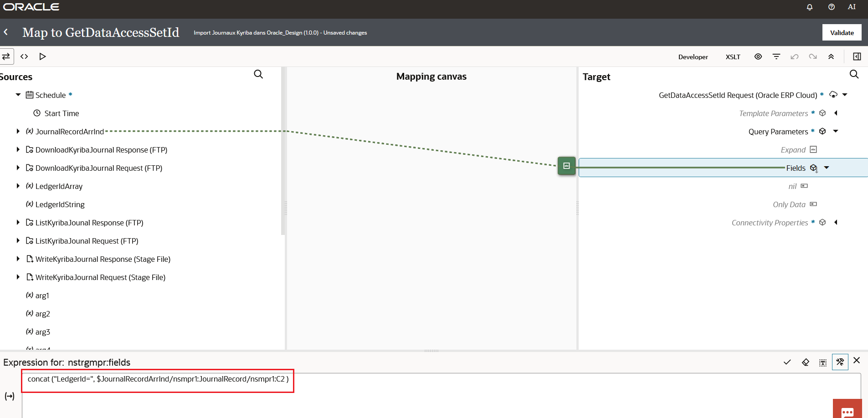Expand WriteKyribaJournal Request (Stage File)
This screenshot has width=868, height=418.
18,277
